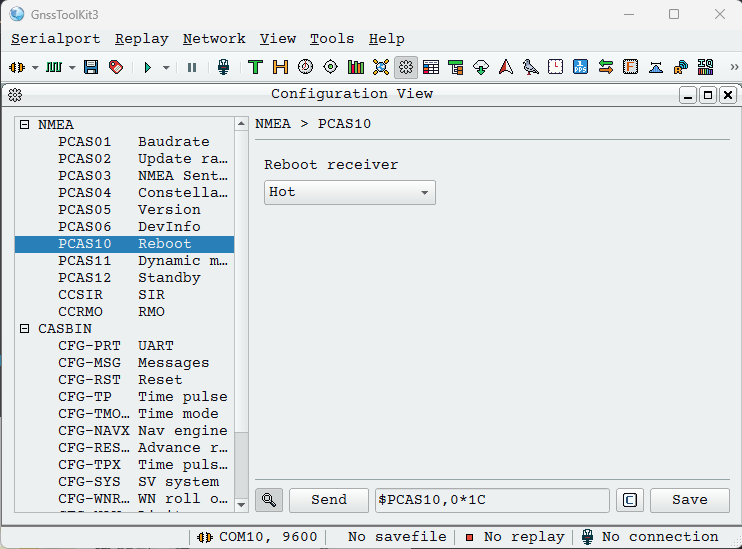Screen dimensions: 742x549
Task: Click the magnifier button beside Send
Action: coord(268,500)
